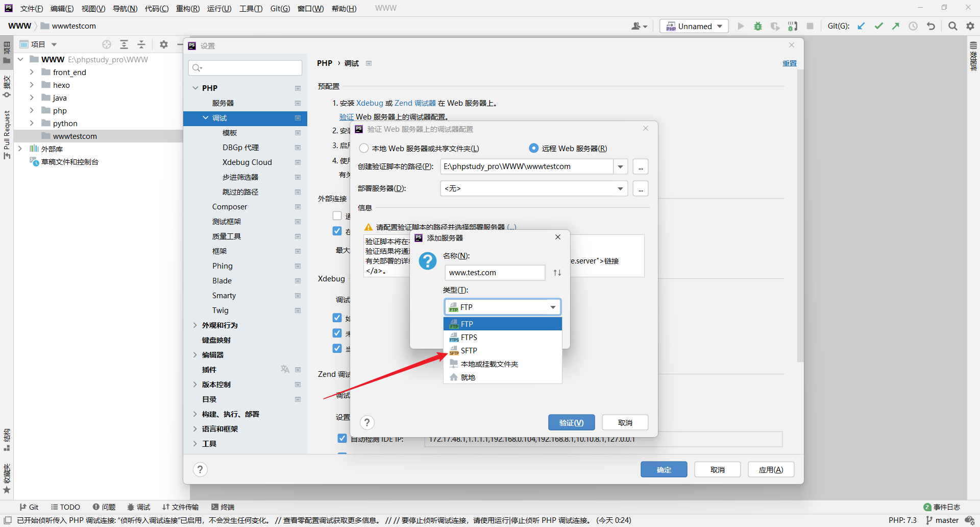Select remote Web server radio button

(x=533, y=148)
